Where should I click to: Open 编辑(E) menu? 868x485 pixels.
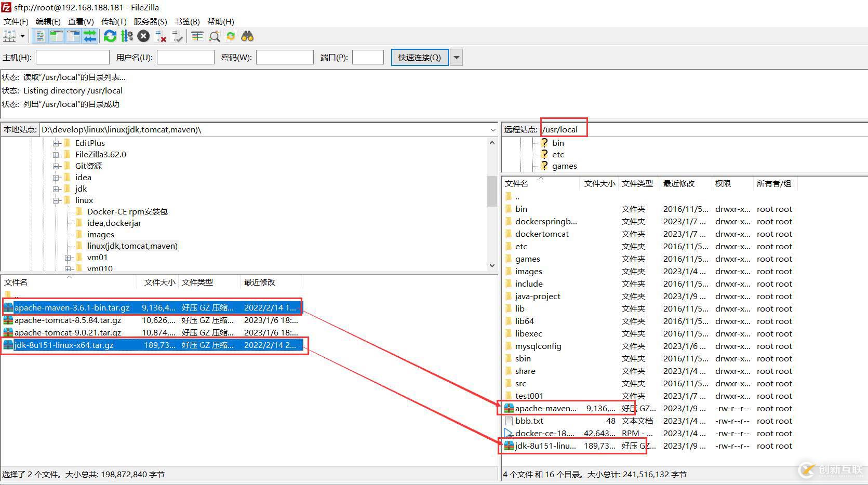[x=48, y=21]
